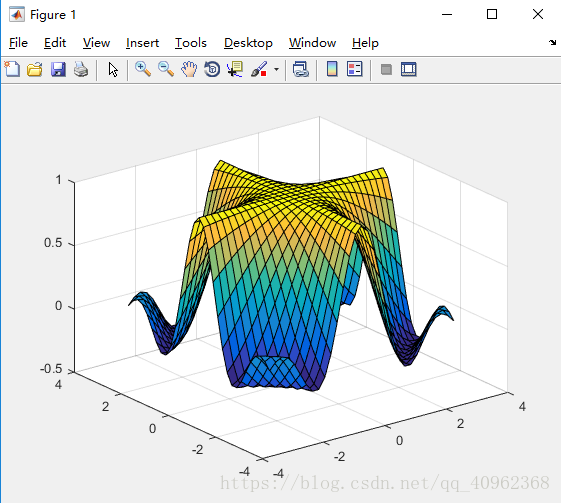Click the Link Plot toolbar button

[x=301, y=69]
